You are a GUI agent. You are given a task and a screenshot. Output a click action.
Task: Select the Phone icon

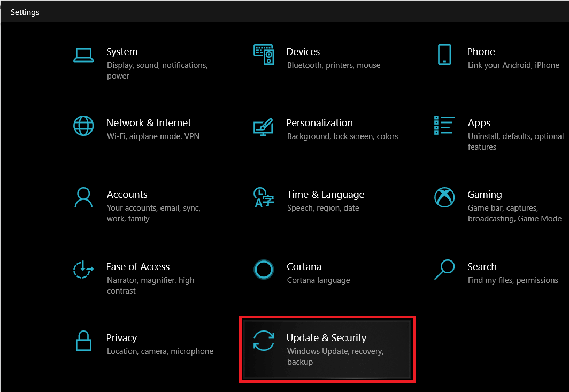coord(444,54)
